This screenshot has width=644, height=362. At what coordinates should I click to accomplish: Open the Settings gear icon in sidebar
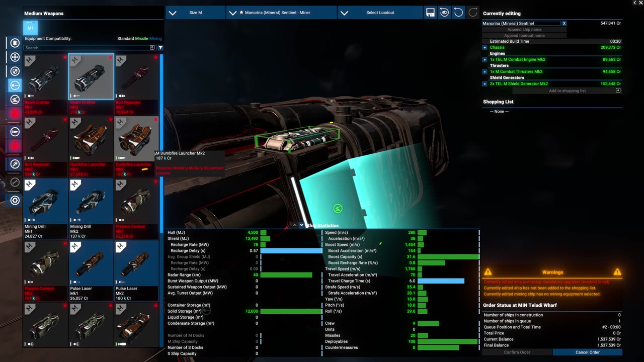[x=15, y=200]
